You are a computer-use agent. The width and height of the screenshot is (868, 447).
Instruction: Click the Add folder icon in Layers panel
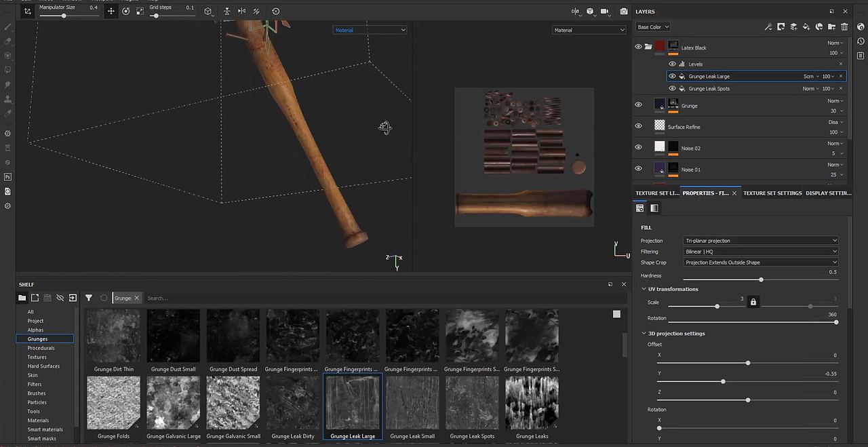[832, 27]
